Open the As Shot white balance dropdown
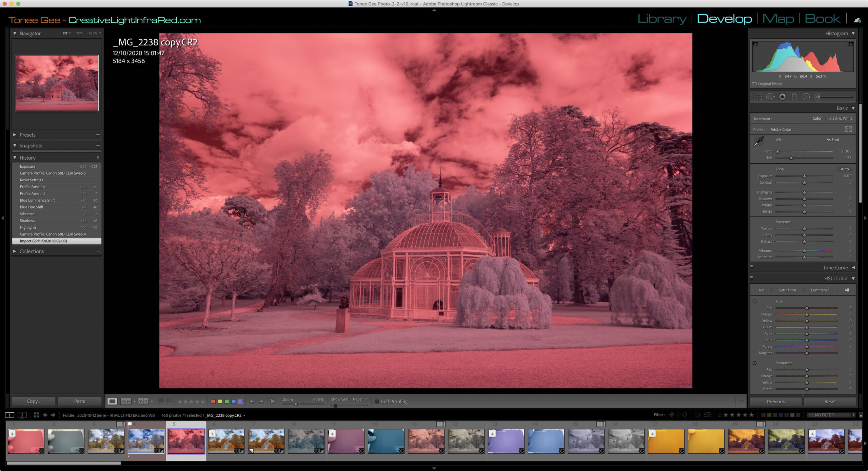Viewport: 868px width, 471px height. (x=835, y=140)
